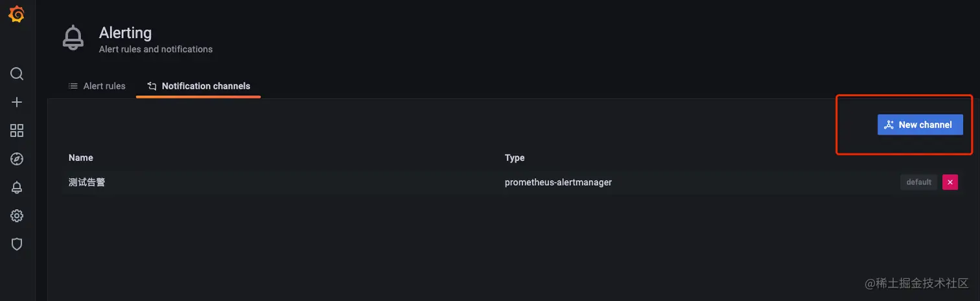The width and height of the screenshot is (980, 301).
Task: Open the Explore compass icon
Action: 17,159
